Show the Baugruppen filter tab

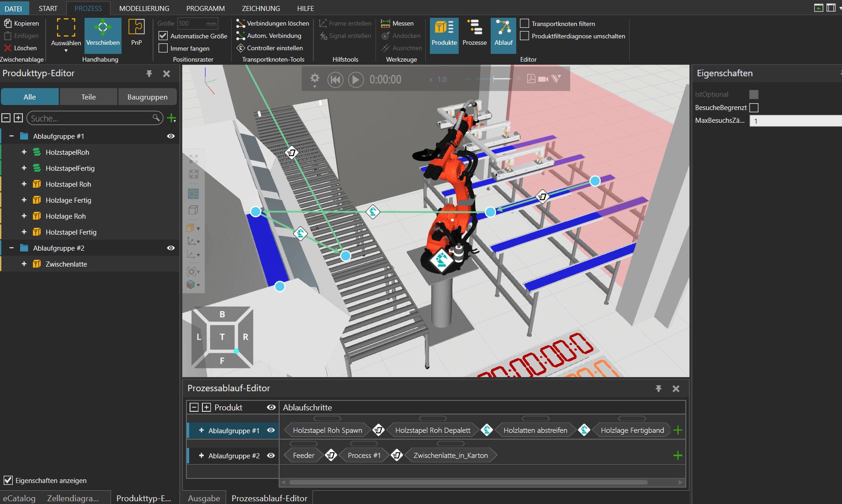click(147, 97)
